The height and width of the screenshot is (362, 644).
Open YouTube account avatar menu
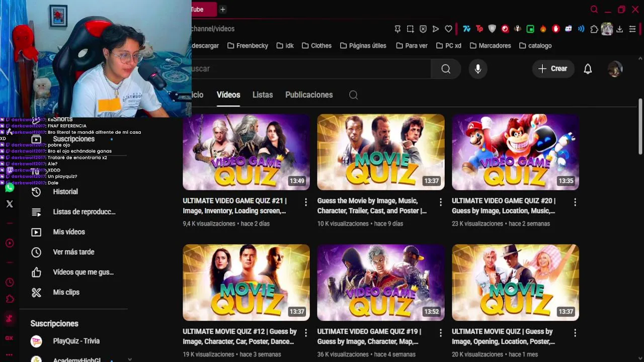(615, 69)
